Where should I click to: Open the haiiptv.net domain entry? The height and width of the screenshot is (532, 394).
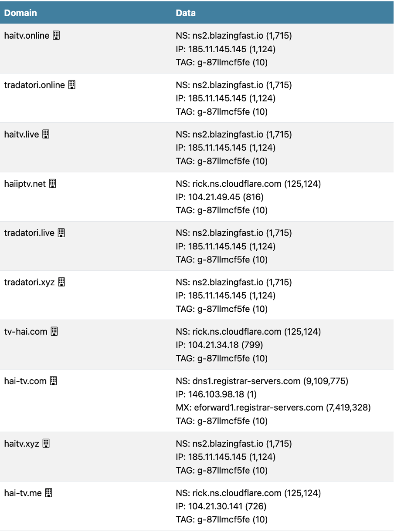click(25, 184)
